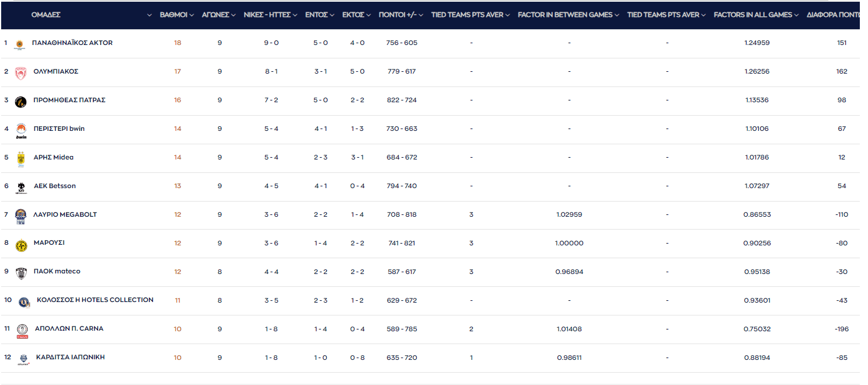Screen dimensions: 868x385
Task: Click the Promitheas Patras team logo
Action: click(20, 101)
